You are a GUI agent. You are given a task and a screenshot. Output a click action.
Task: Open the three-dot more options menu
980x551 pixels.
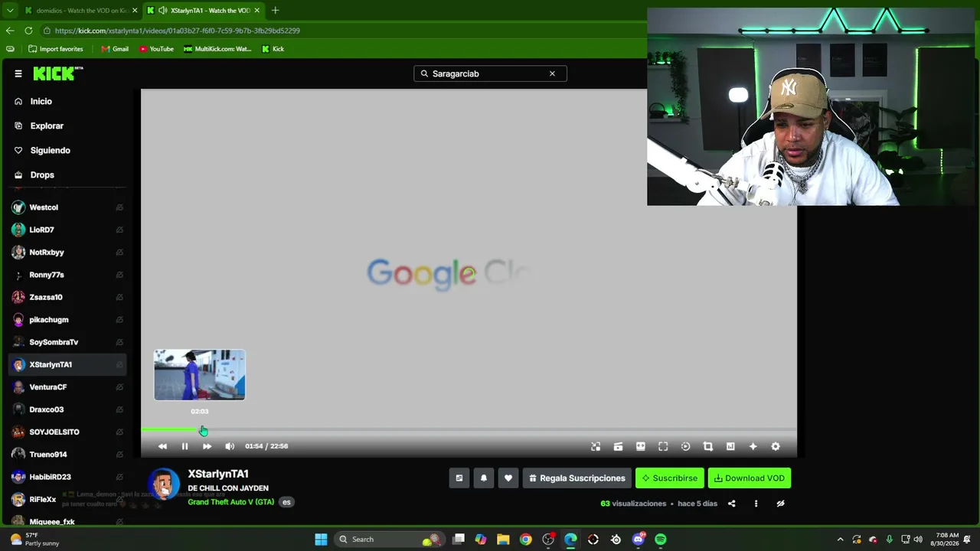pyautogui.click(x=756, y=504)
